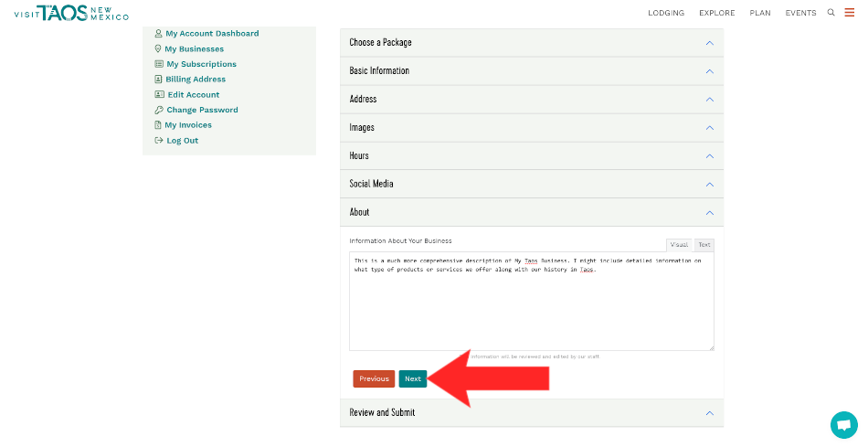868x447 pixels.
Task: Collapse the Choose a Package section chevron
Action: point(709,43)
